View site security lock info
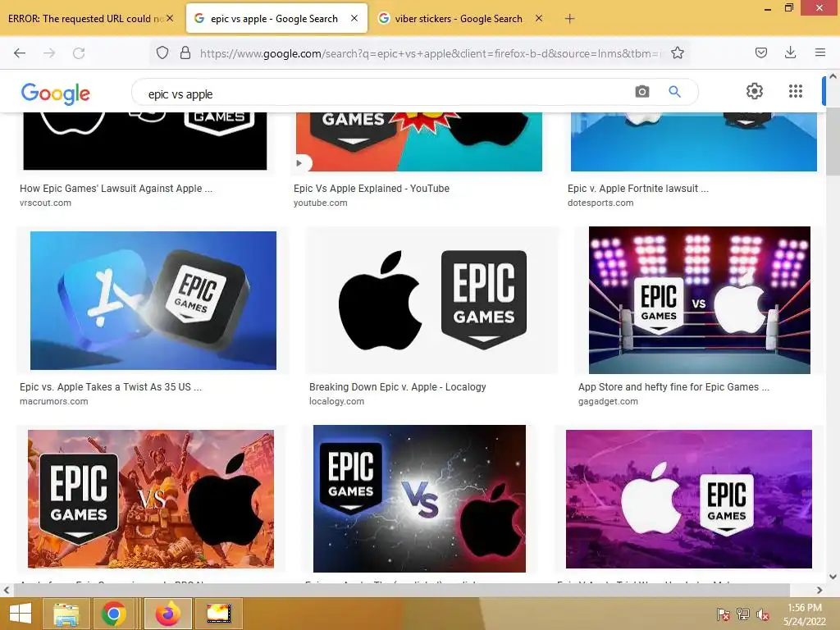The height and width of the screenshot is (630, 840). click(185, 52)
